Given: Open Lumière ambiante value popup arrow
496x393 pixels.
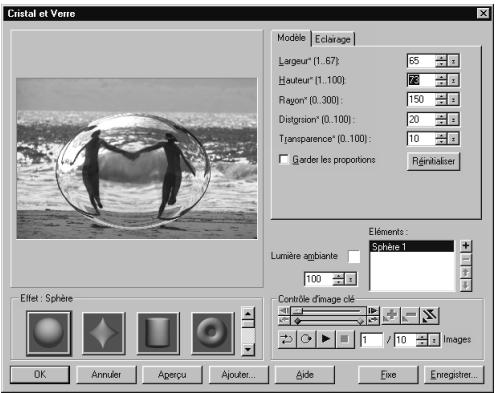Looking at the screenshot, I should (x=351, y=279).
